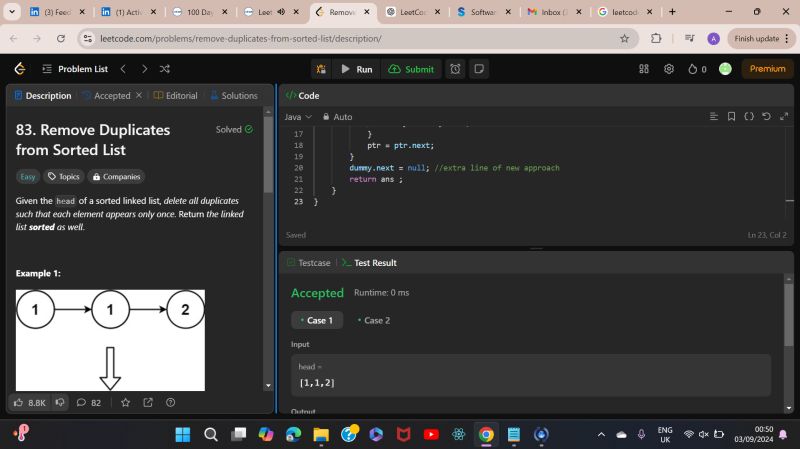This screenshot has width=800, height=449.
Task: Select Case 2 result
Action: (374, 320)
